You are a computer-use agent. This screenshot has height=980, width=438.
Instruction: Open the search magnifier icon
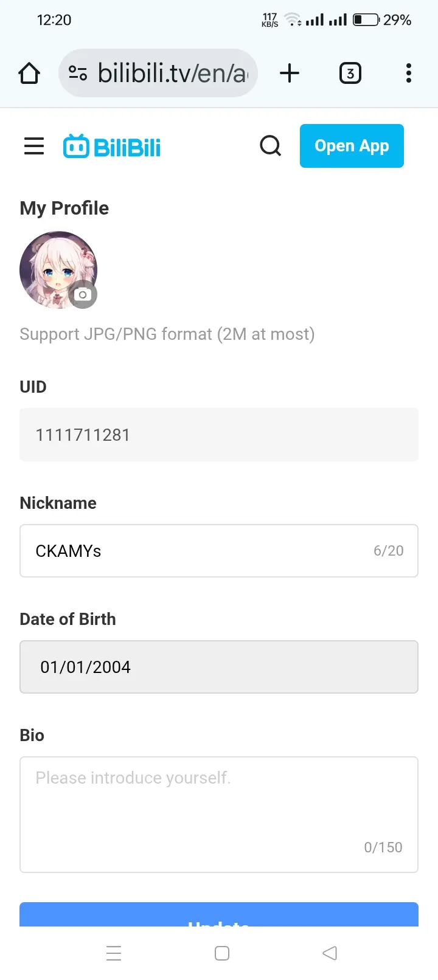[x=270, y=146]
